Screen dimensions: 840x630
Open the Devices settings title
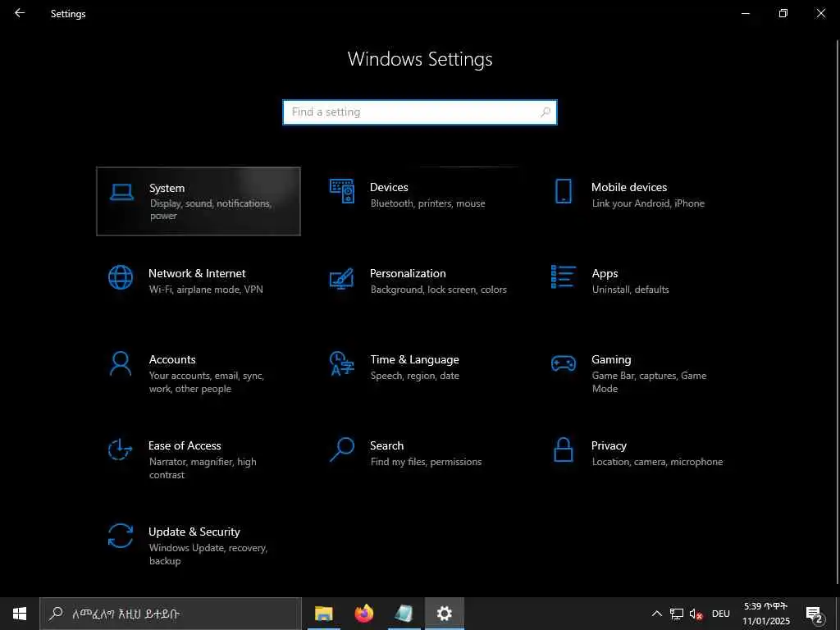(x=389, y=187)
